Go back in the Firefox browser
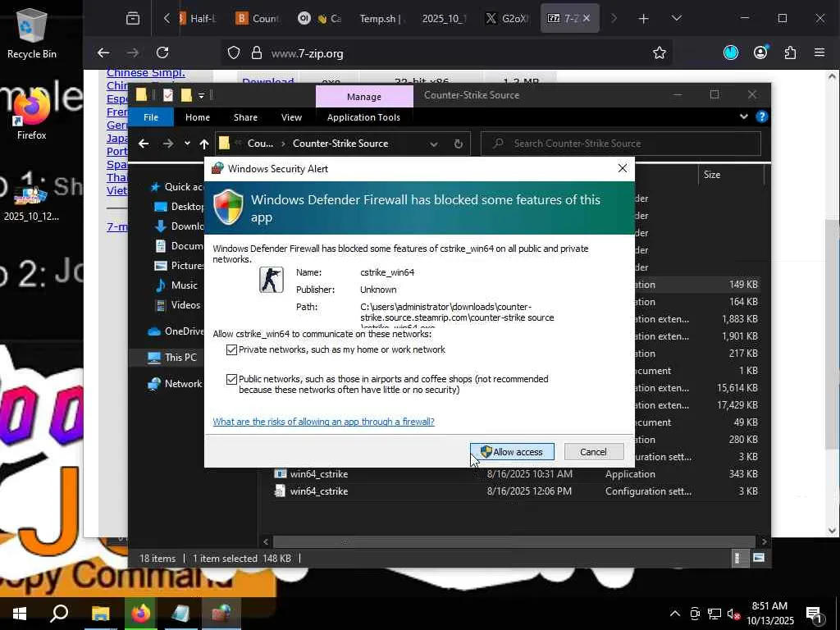 click(x=103, y=52)
